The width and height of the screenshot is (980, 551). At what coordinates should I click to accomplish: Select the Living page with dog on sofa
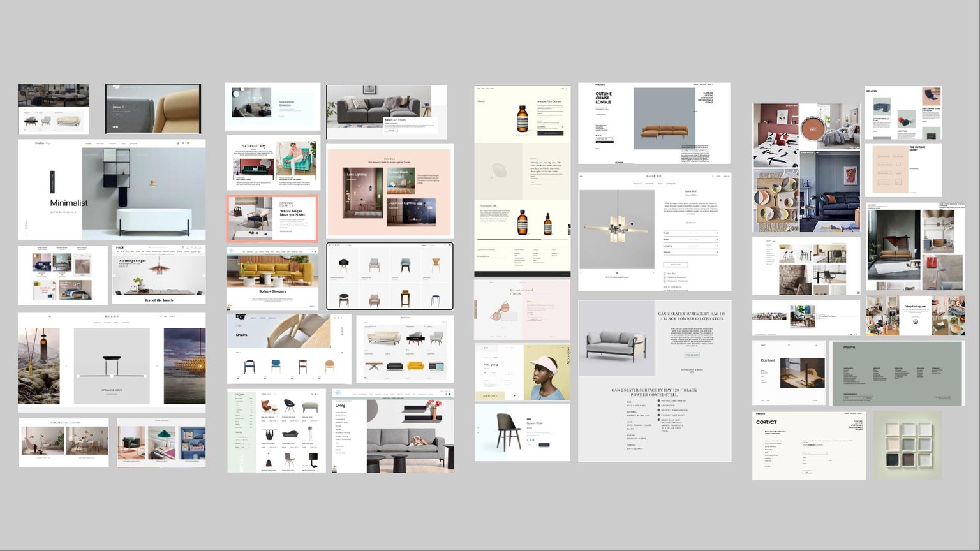coord(392,431)
